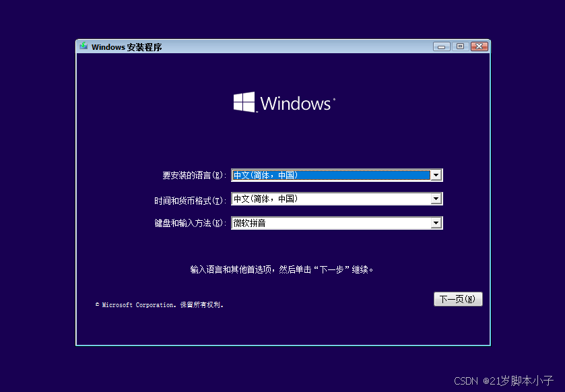Maximize the Windows 安装程序 window
Viewport: 565px width, 392px height.
pos(460,46)
